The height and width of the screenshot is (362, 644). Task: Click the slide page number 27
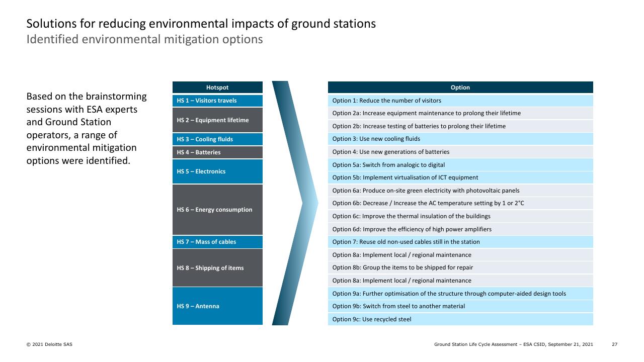pos(614,344)
